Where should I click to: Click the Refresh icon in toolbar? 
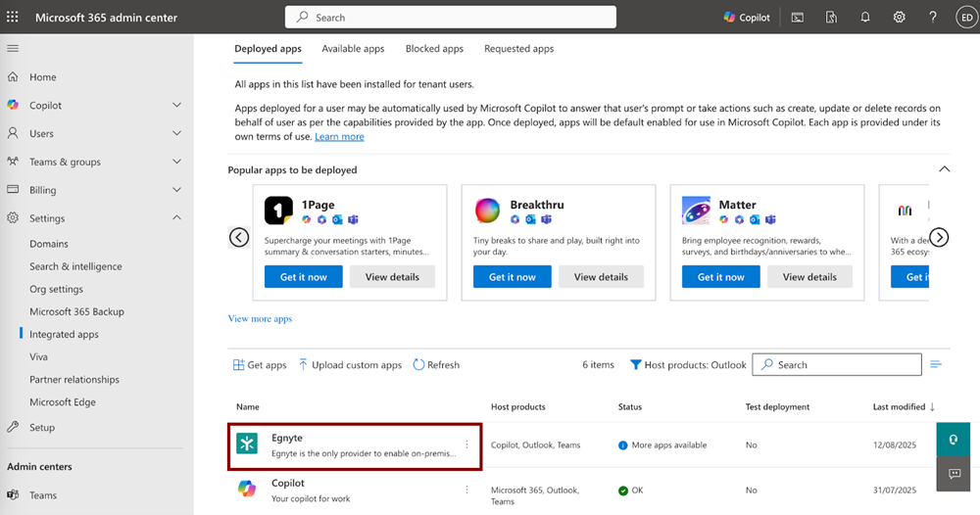(419, 365)
